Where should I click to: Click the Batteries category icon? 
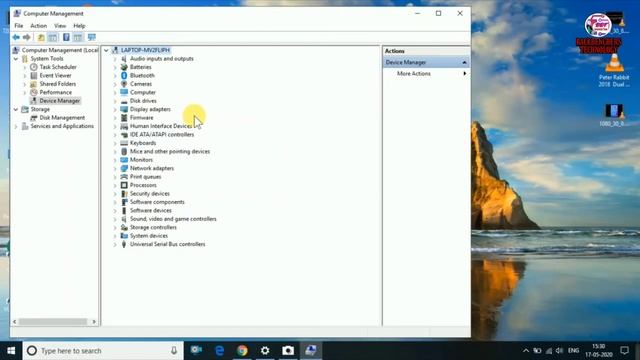click(124, 67)
